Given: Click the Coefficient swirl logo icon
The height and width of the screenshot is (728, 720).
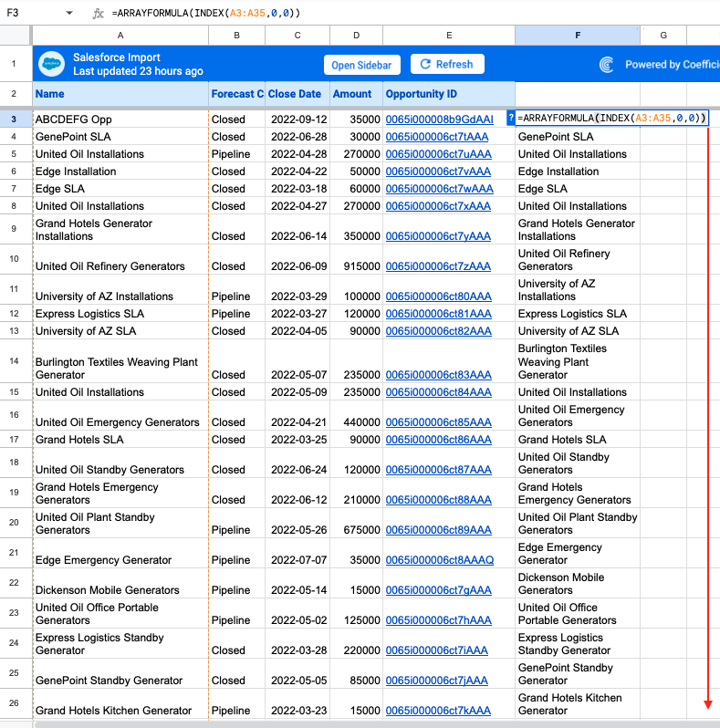Looking at the screenshot, I should click(x=607, y=65).
